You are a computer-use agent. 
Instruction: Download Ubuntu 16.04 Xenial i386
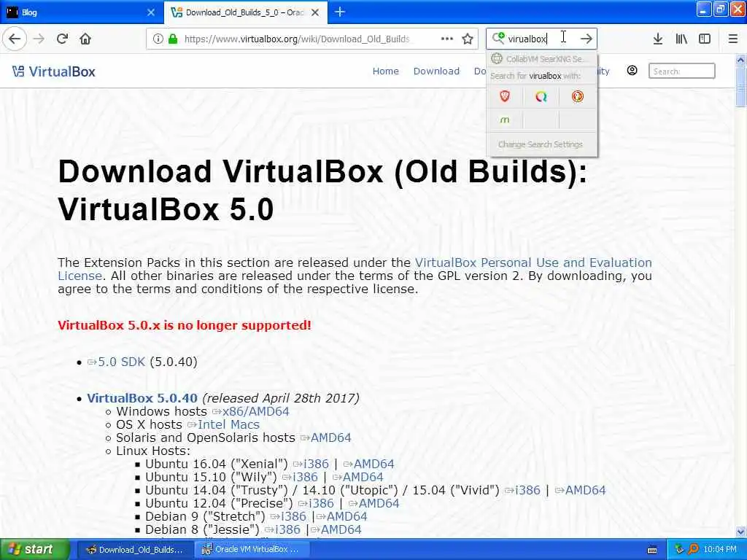tap(316, 464)
